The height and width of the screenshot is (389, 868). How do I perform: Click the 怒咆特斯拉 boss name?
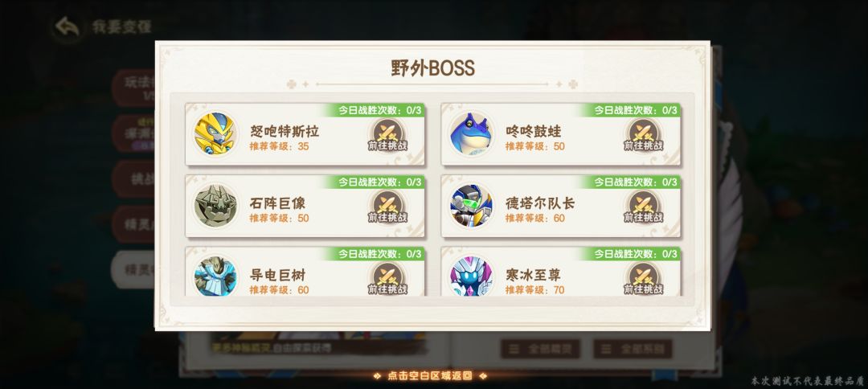[x=284, y=132]
